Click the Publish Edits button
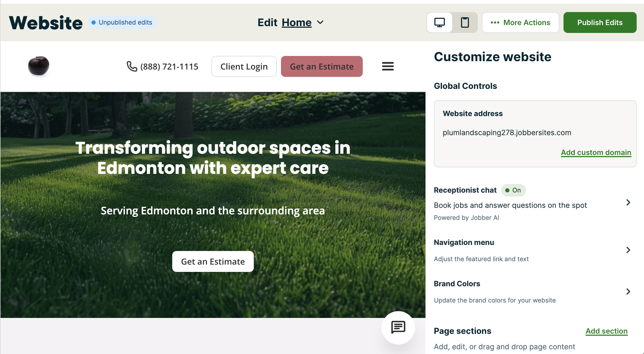 click(x=600, y=22)
